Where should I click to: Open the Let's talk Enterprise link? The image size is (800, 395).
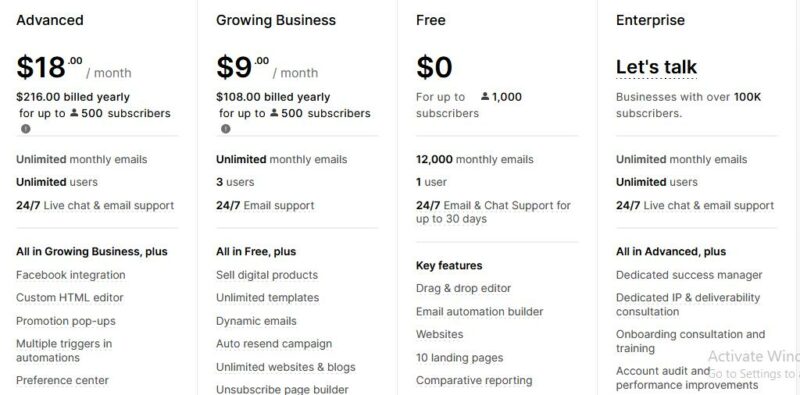(x=656, y=67)
